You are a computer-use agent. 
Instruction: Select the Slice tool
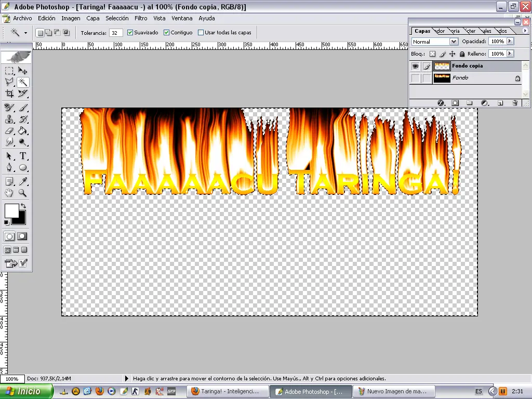pyautogui.click(x=23, y=94)
